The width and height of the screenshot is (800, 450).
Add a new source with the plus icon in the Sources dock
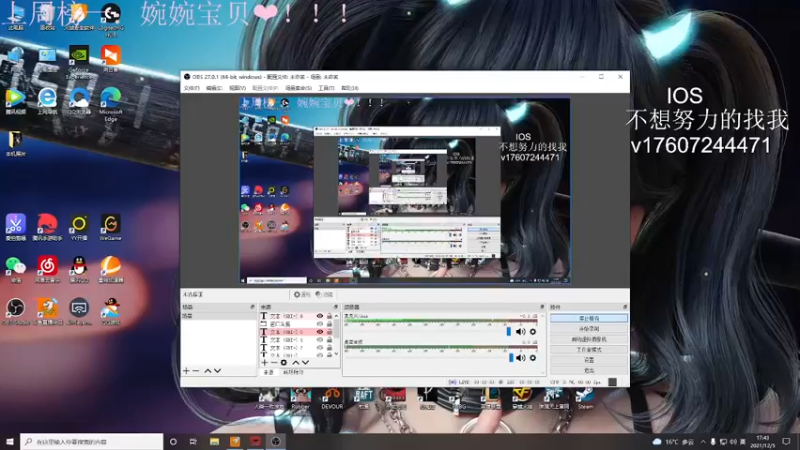click(264, 362)
